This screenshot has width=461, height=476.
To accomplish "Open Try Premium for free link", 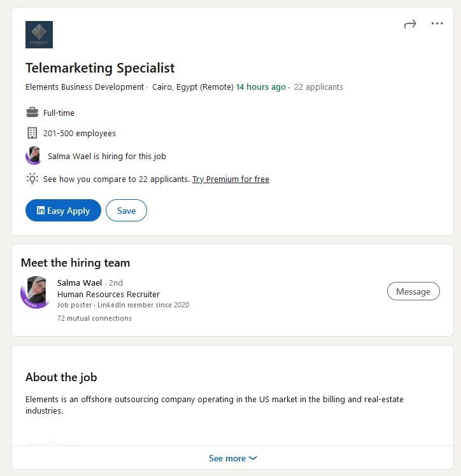I will coord(230,179).
